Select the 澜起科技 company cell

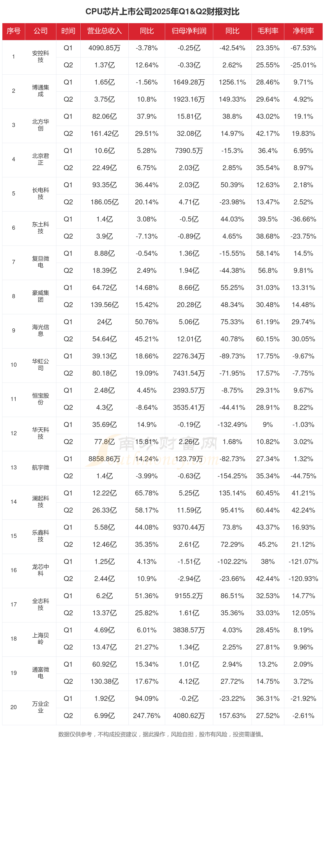tap(41, 502)
